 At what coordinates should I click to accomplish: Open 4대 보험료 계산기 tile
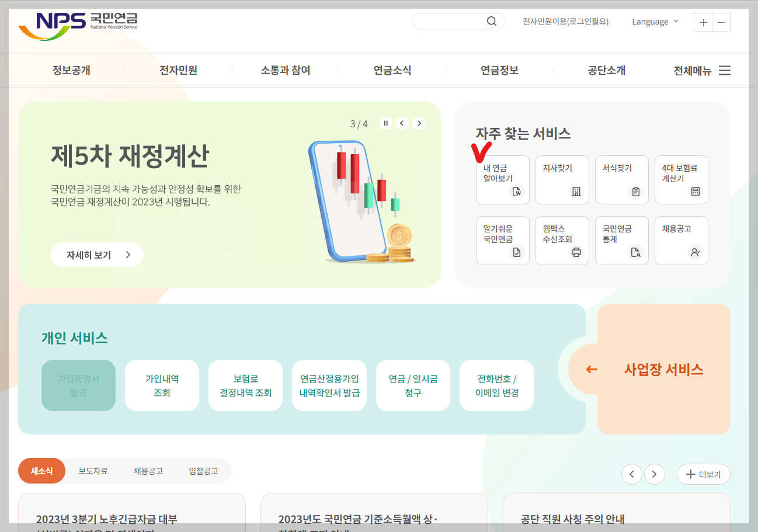point(681,180)
